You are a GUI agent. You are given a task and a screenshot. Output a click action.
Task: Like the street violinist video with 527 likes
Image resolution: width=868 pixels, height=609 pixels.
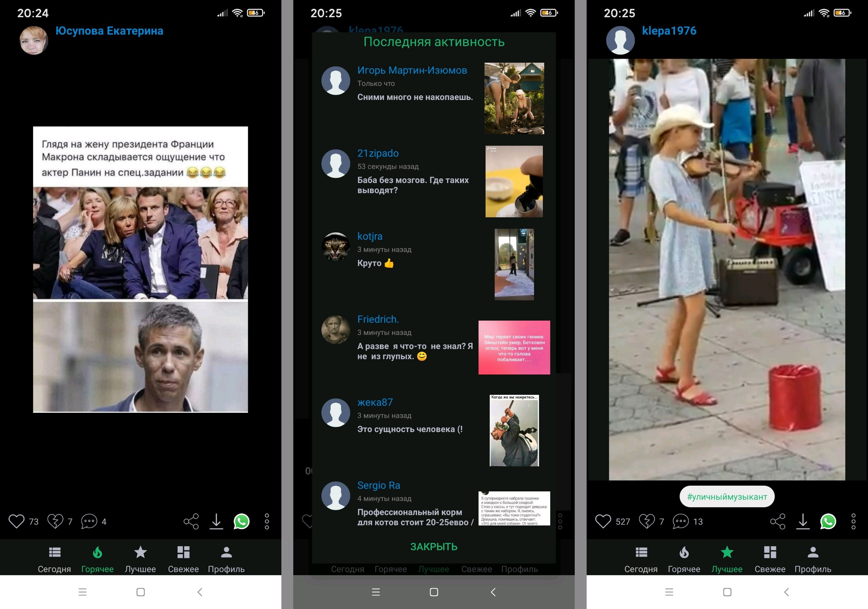(x=603, y=521)
